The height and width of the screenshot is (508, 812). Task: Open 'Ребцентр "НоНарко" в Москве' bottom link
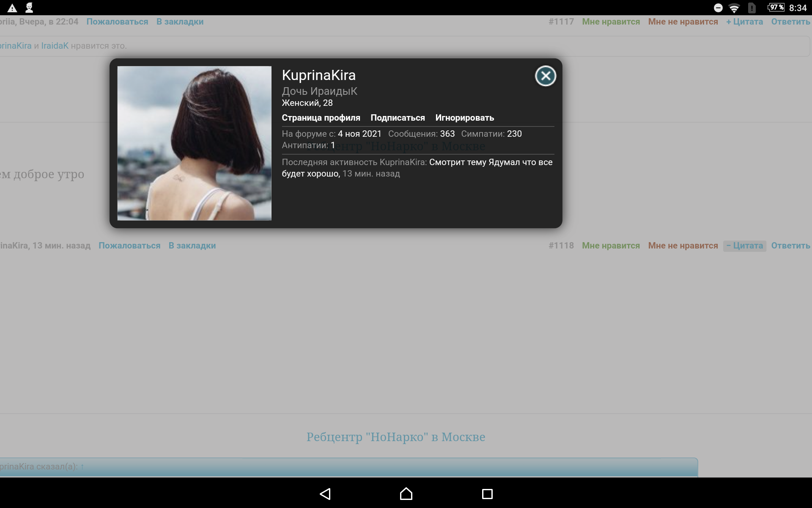point(395,437)
